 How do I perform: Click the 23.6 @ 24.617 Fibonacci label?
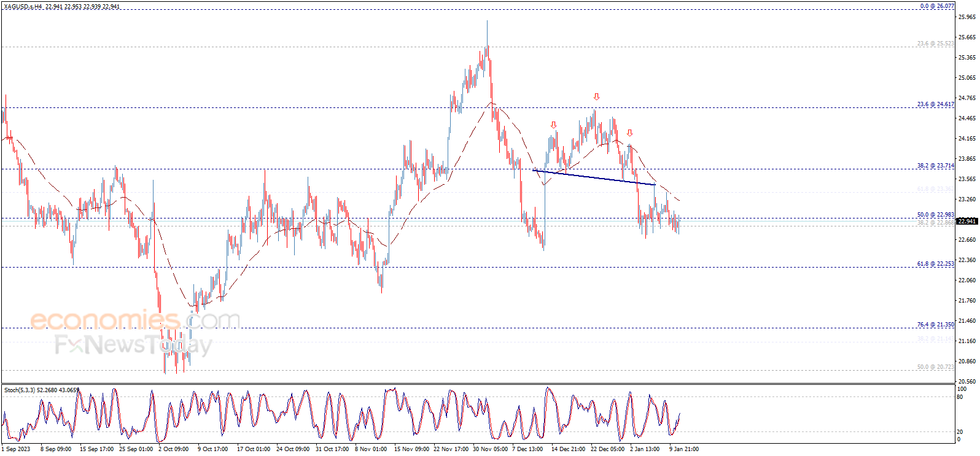(936, 104)
